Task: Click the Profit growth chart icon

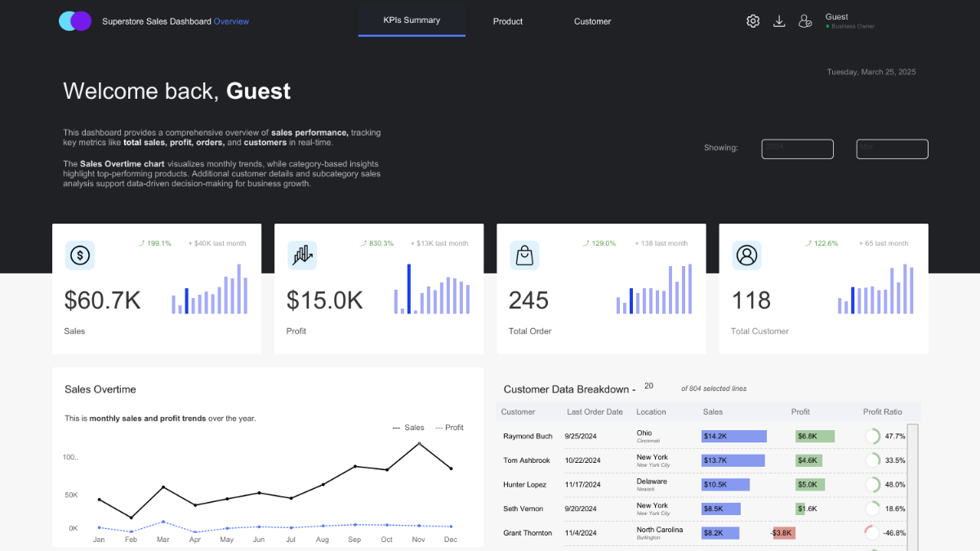Action: [302, 256]
